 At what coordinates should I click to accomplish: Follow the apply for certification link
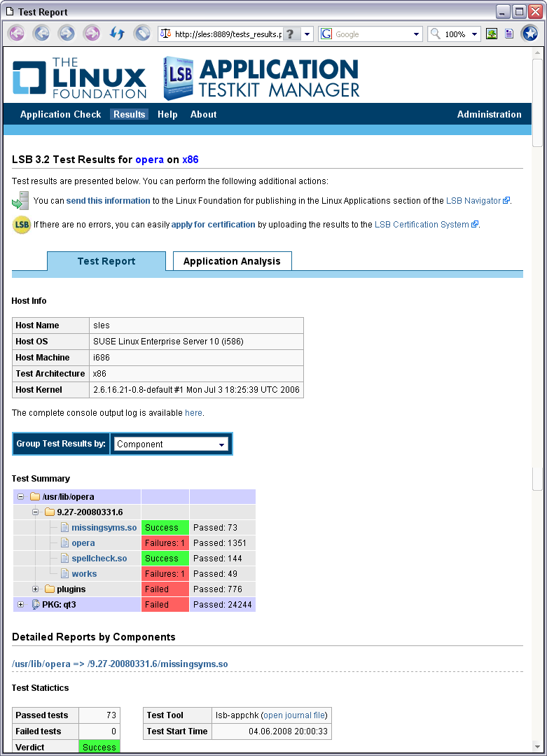click(213, 224)
